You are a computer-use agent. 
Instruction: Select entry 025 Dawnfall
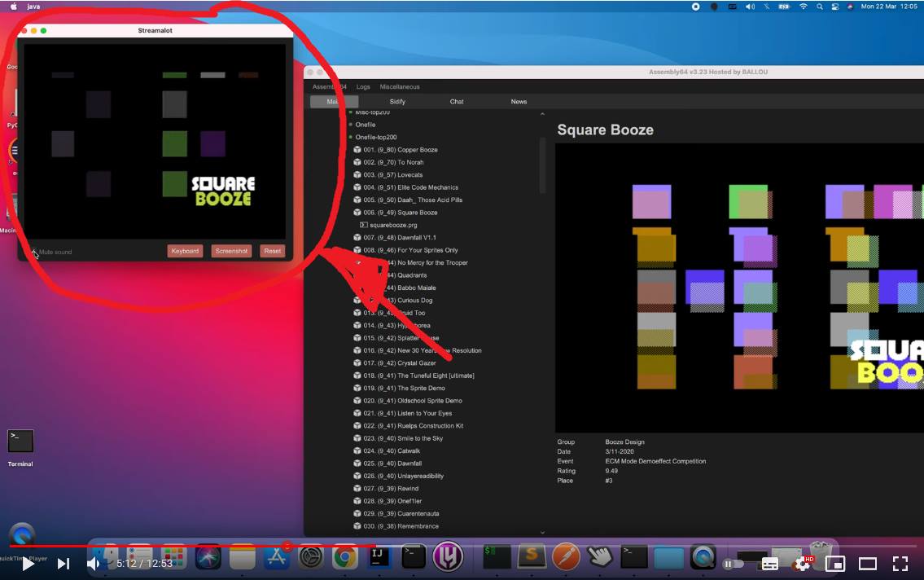point(392,464)
